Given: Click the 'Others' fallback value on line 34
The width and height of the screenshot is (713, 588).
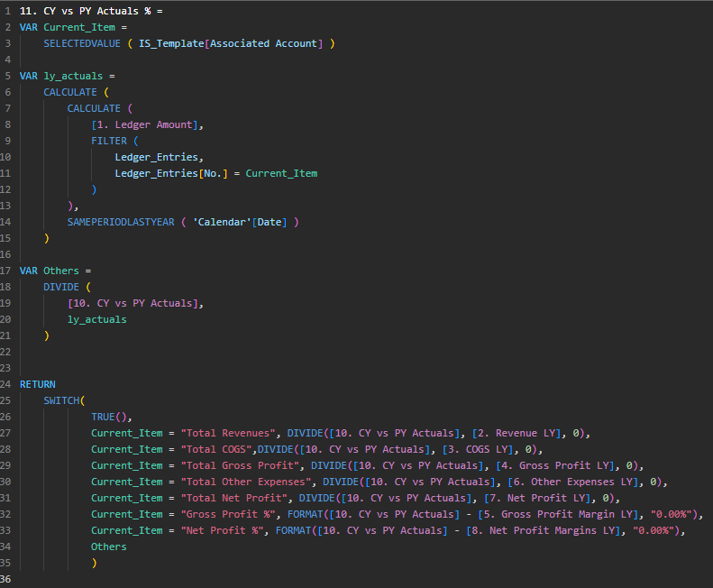Looking at the screenshot, I should pyautogui.click(x=109, y=547).
